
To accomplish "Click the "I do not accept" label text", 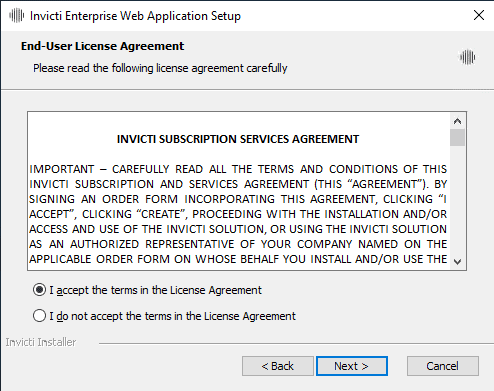I will (173, 316).
